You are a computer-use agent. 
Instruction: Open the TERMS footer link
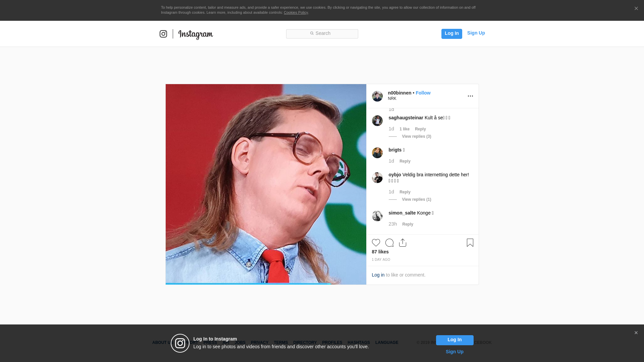(281, 343)
